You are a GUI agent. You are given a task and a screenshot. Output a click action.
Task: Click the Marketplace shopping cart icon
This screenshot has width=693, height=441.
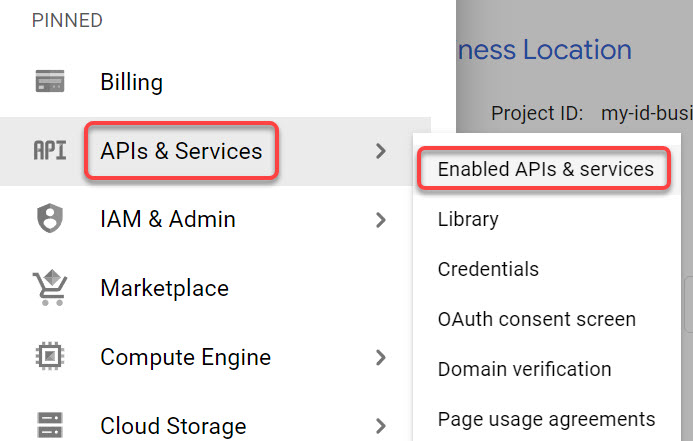point(49,288)
